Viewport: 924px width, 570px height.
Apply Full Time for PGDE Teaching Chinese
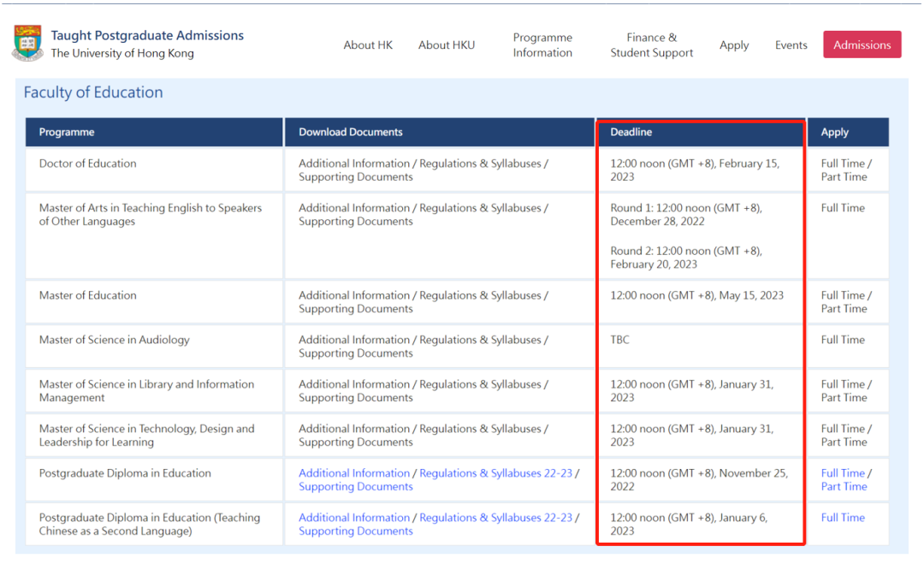[x=844, y=517]
